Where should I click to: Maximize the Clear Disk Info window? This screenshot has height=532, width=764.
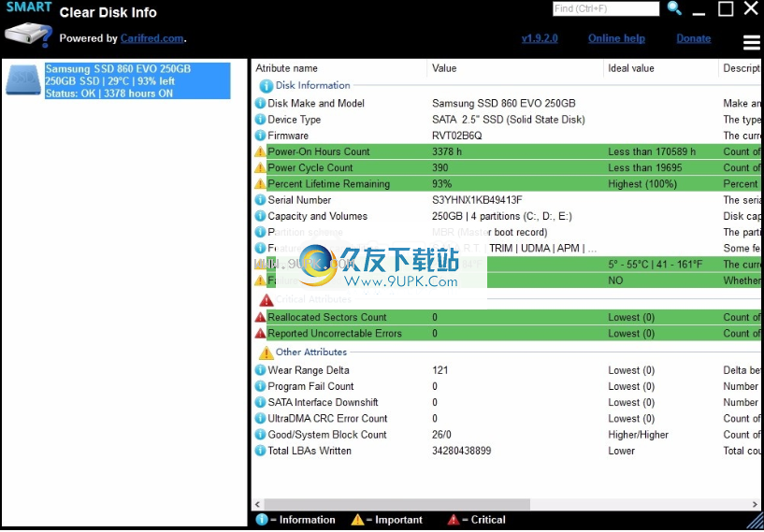tap(726, 8)
